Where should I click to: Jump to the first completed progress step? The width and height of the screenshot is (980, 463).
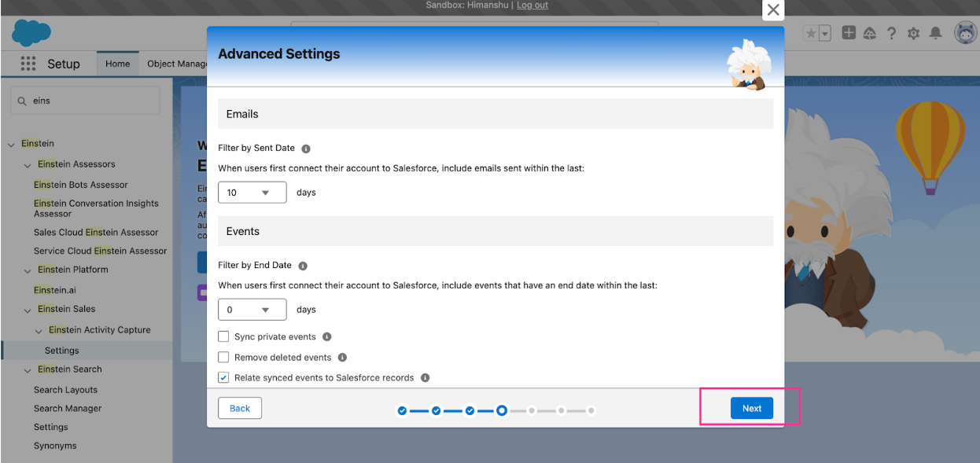pyautogui.click(x=403, y=410)
